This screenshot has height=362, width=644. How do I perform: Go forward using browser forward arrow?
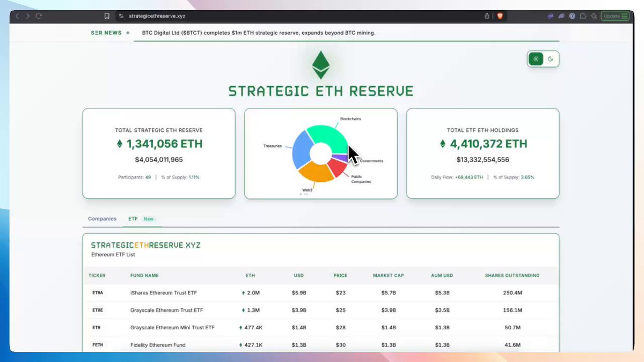tap(28, 16)
